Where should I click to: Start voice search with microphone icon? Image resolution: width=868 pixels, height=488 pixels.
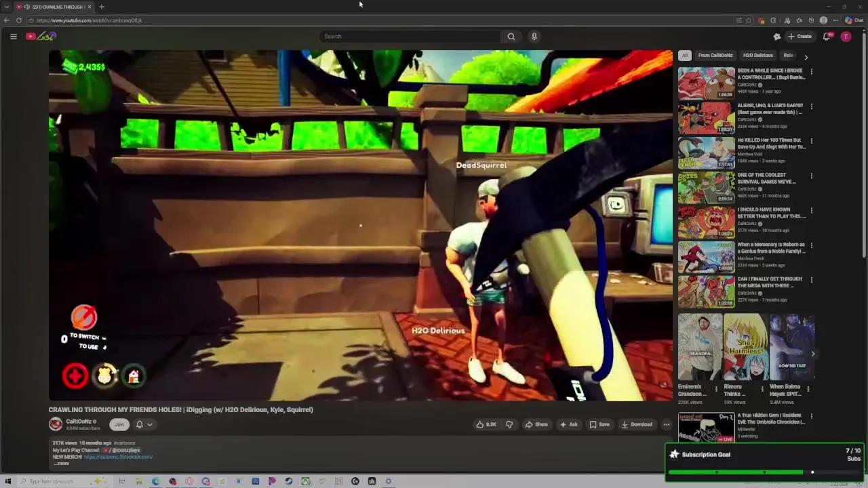(534, 37)
